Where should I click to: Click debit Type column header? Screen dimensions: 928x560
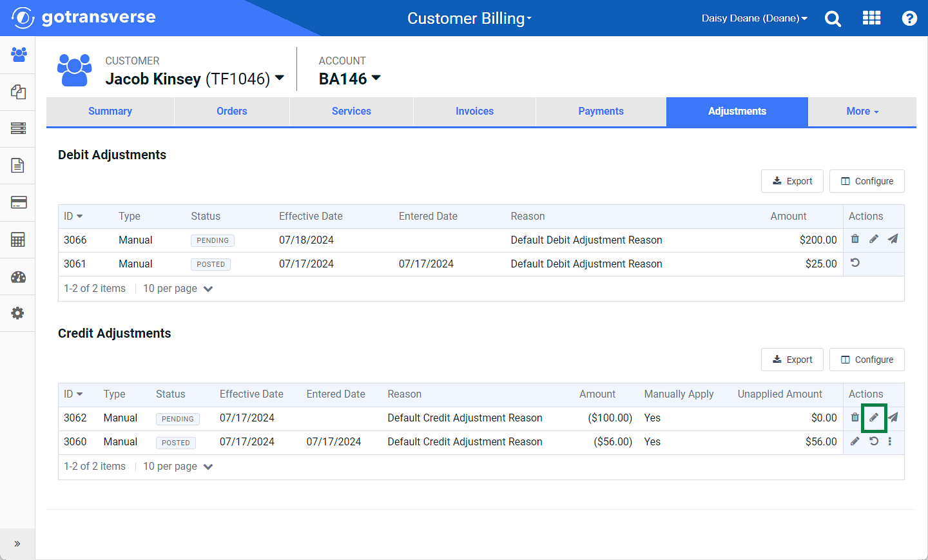130,217
